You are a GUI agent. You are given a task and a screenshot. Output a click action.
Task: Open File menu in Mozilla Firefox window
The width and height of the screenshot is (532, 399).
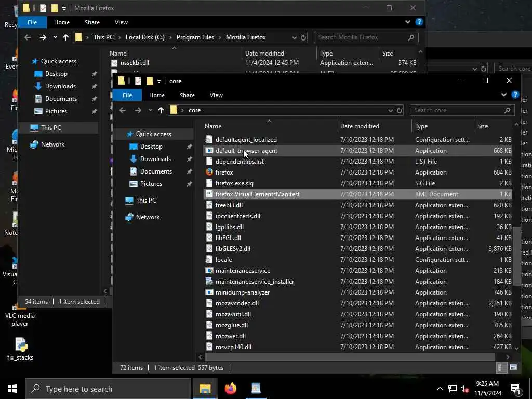point(32,22)
